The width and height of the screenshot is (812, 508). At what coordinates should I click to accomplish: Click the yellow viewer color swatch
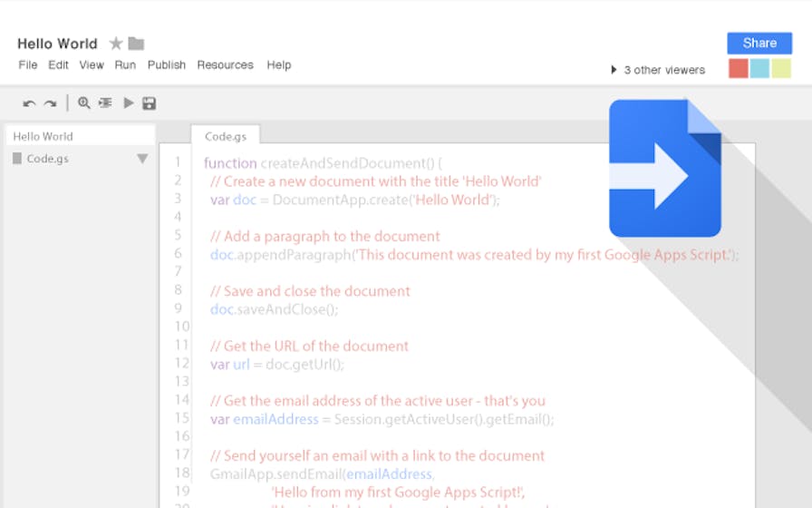pyautogui.click(x=781, y=69)
